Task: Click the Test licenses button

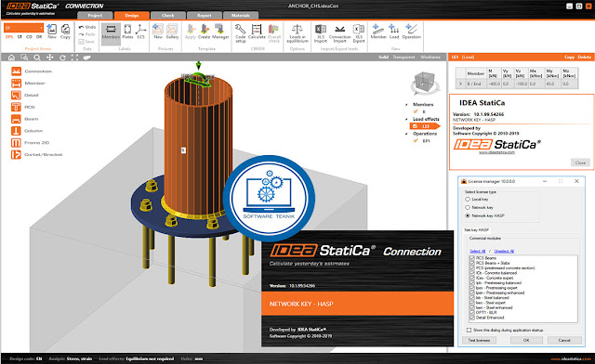Action: point(479,340)
